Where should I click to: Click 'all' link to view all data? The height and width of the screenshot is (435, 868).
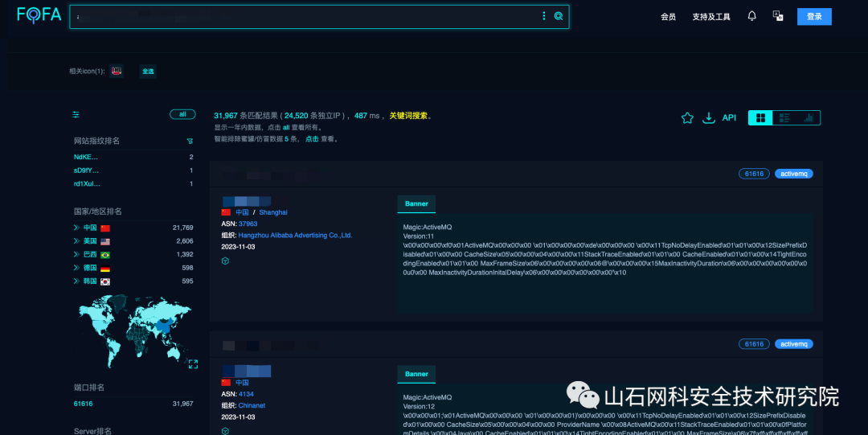coord(286,128)
